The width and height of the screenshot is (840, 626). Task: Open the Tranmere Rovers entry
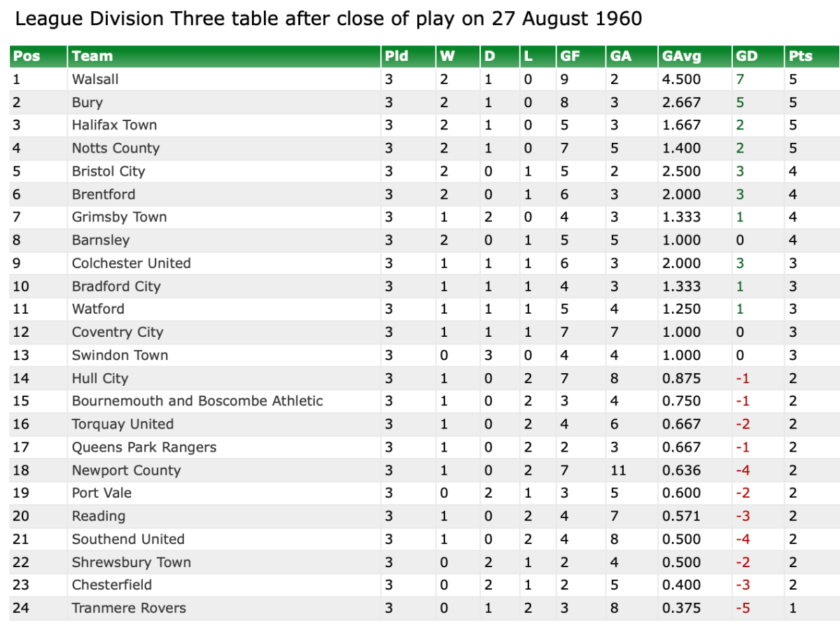[129, 608]
